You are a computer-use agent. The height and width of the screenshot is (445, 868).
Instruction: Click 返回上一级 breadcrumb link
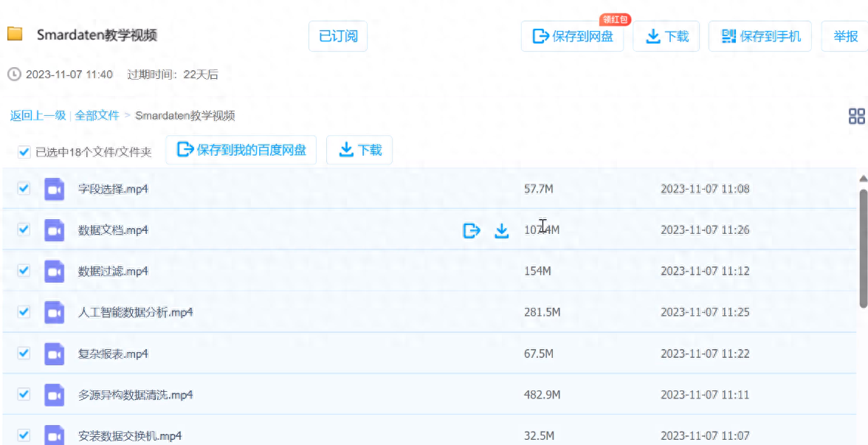38,116
